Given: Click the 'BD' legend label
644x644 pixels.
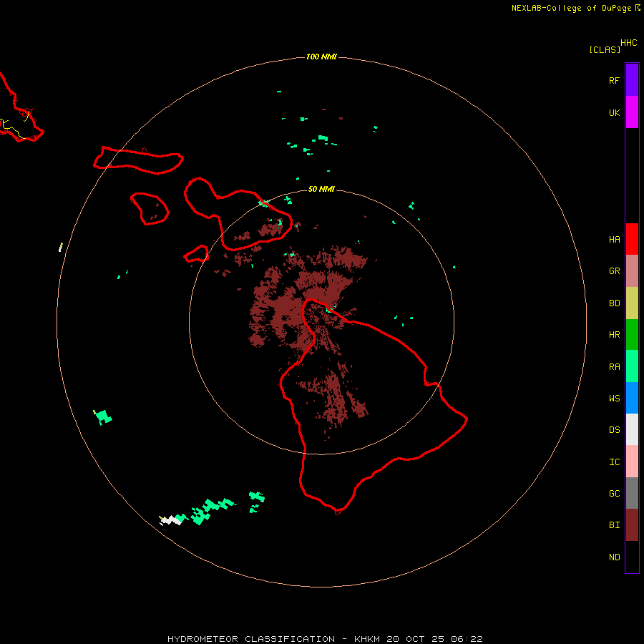Looking at the screenshot, I should coord(614,303).
